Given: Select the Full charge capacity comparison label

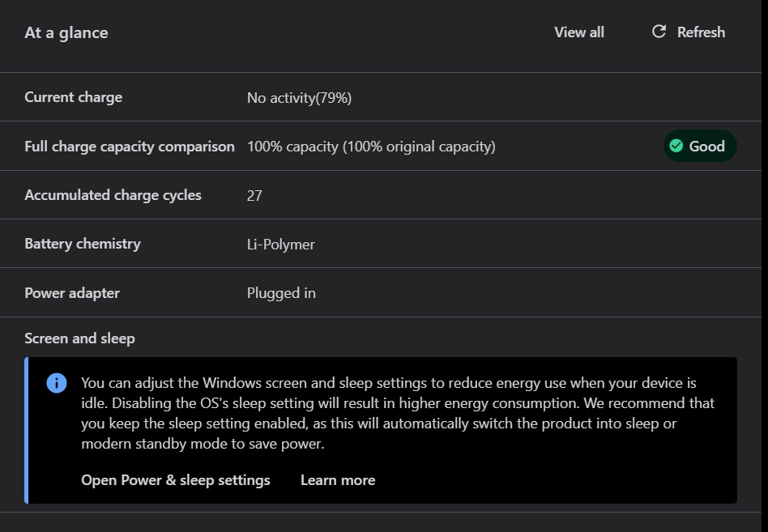Looking at the screenshot, I should (130, 147).
